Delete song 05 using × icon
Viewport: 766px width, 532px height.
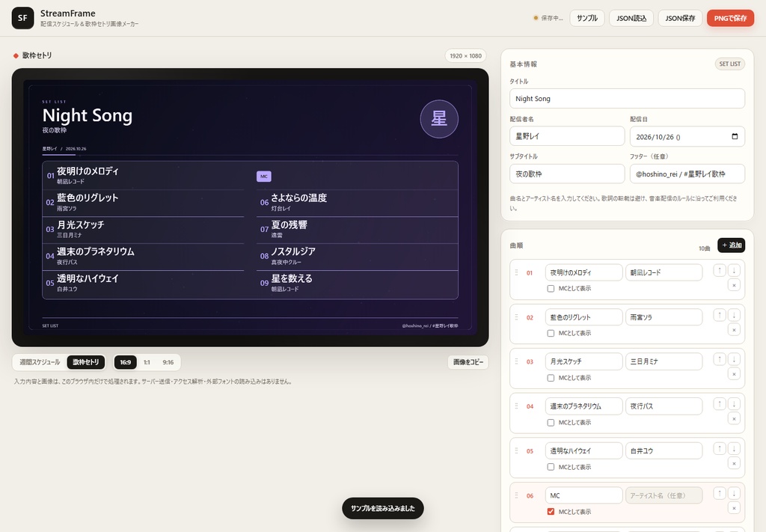[734, 464]
